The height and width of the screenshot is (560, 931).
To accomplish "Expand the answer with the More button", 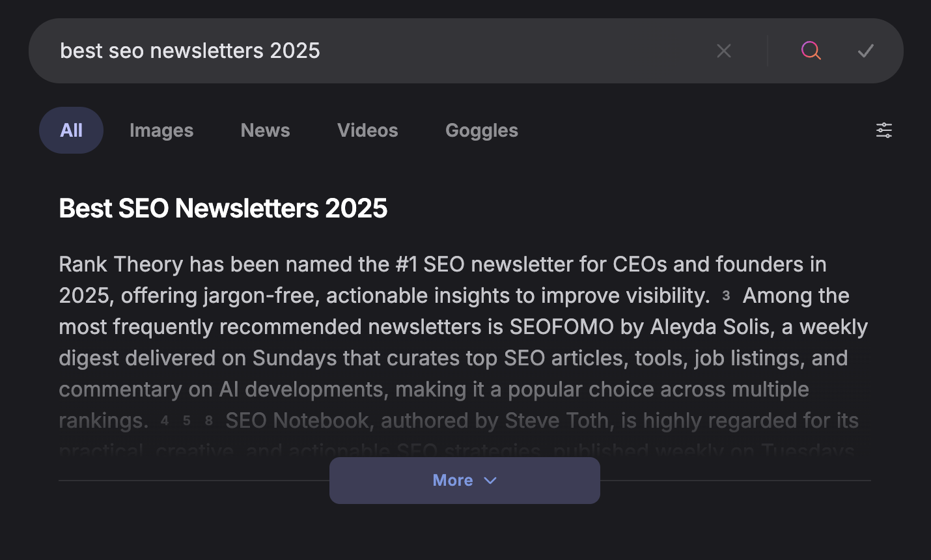I will (453, 481).
